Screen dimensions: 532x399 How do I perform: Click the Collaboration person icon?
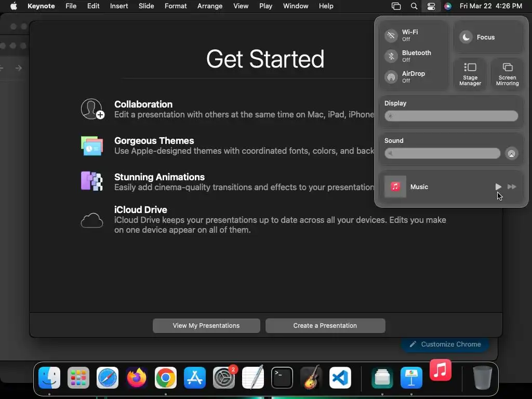pos(92,109)
